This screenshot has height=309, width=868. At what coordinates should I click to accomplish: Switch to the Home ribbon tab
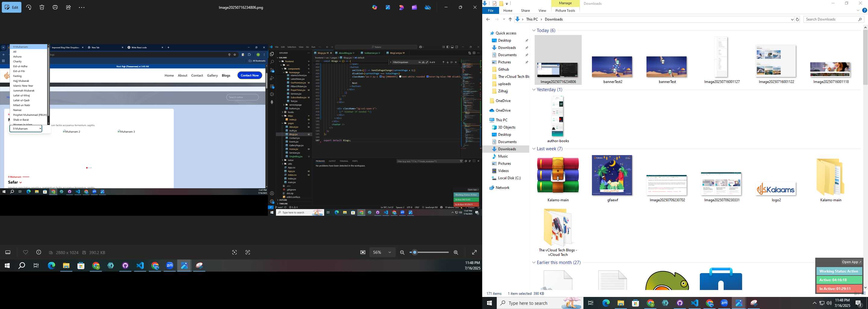[508, 11]
